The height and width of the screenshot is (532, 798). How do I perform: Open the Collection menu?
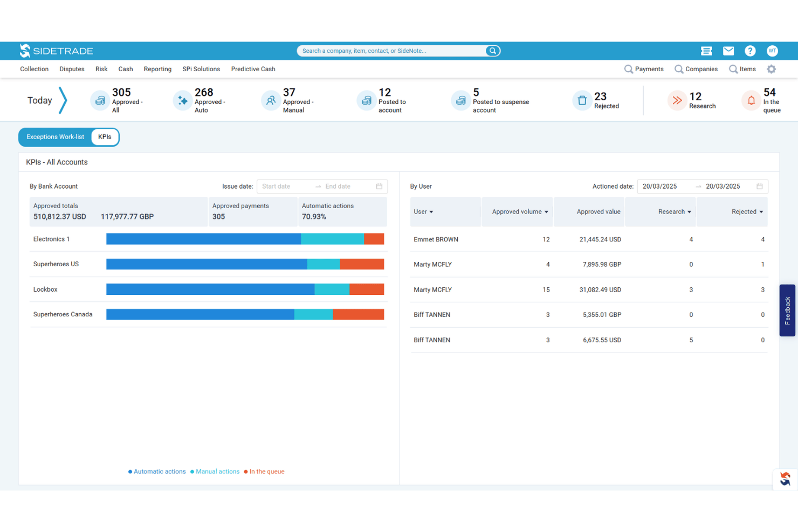[35, 69]
